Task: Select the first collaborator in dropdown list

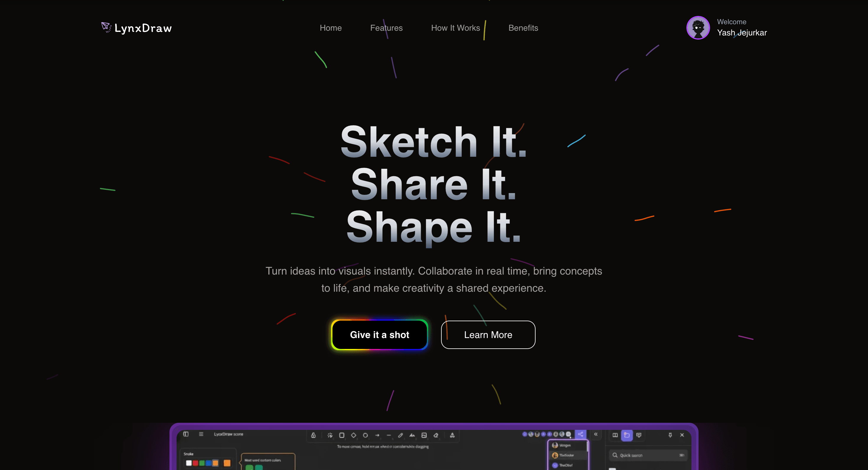Action: [567, 445]
